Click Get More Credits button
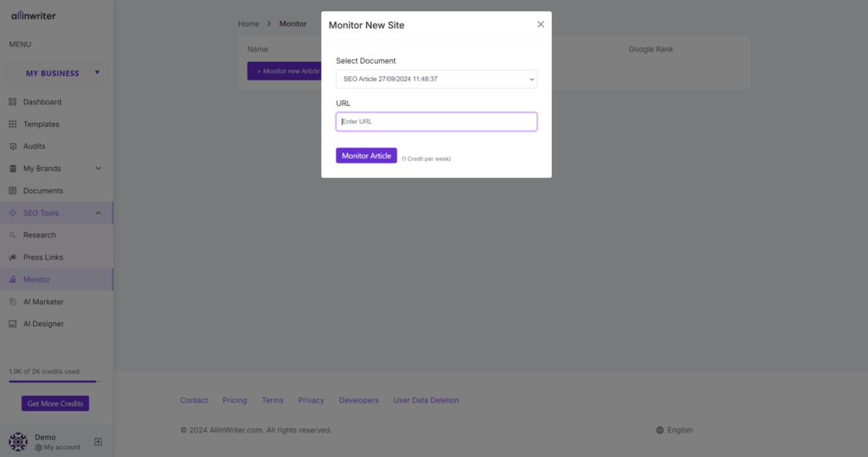 click(55, 404)
